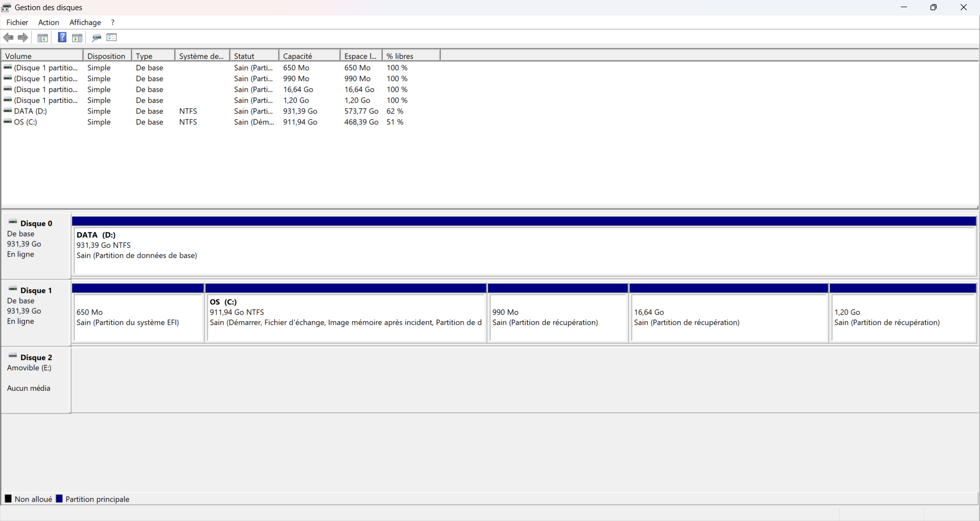Click the rescan disks toolbar icon
The width and height of the screenshot is (980, 521).
(x=96, y=37)
